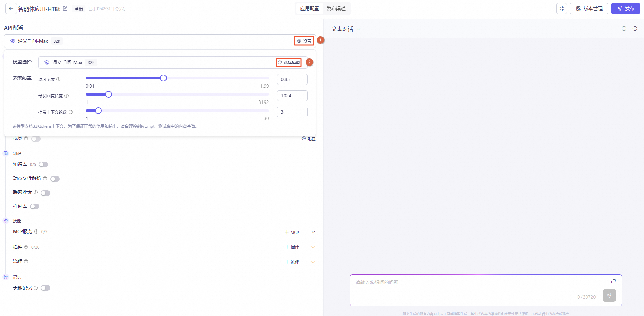Switch to the 发布渠道 tab

(x=336, y=8)
